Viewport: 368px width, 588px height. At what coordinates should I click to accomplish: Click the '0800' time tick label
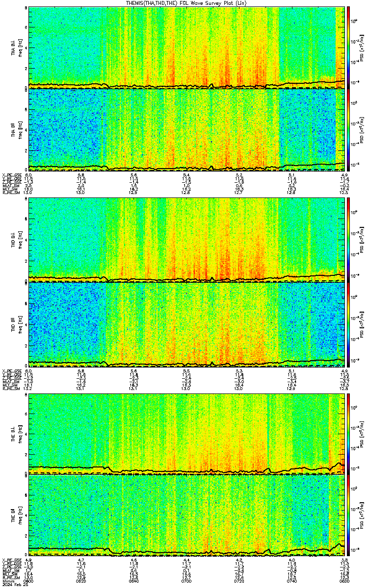344,581
